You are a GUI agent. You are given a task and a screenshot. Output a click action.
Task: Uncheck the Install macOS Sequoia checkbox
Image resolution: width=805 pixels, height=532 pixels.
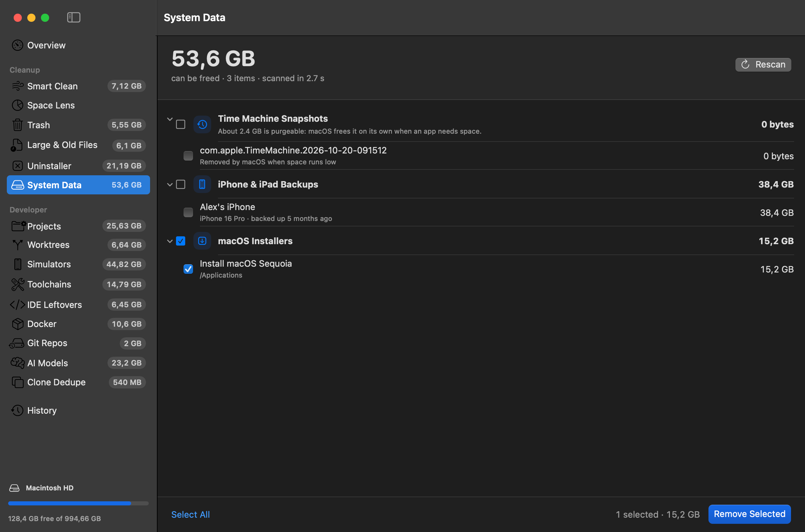[x=188, y=269]
